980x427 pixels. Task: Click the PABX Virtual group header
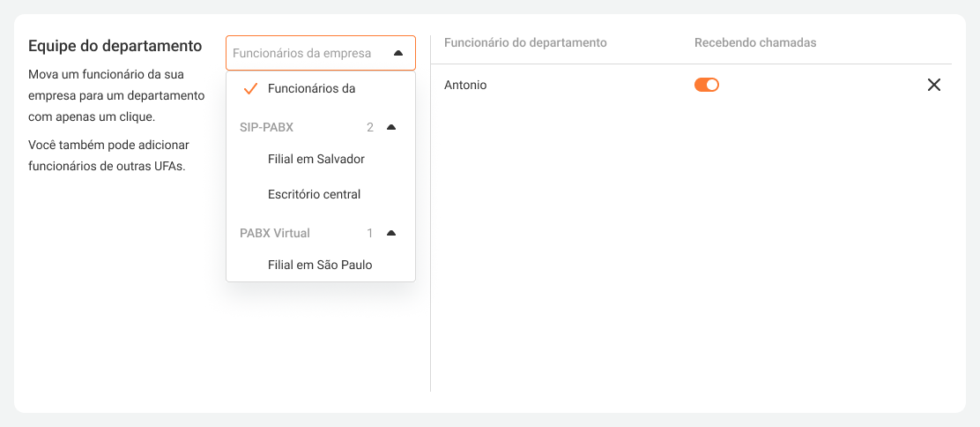coord(275,233)
